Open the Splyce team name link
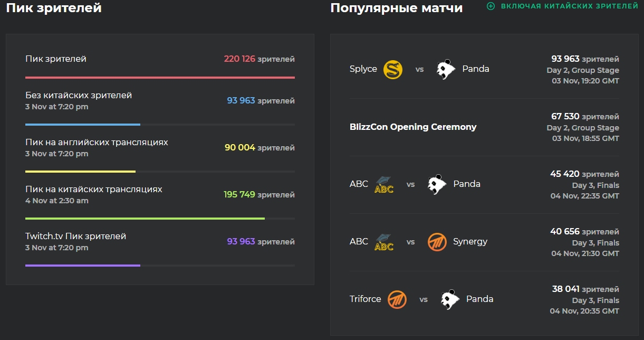This screenshot has height=340, width=644. (x=363, y=69)
